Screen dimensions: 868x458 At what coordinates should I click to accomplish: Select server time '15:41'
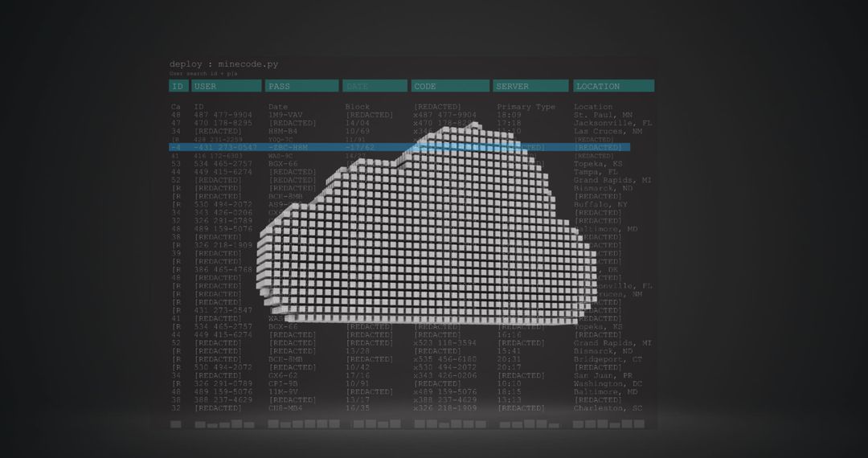tap(509, 351)
